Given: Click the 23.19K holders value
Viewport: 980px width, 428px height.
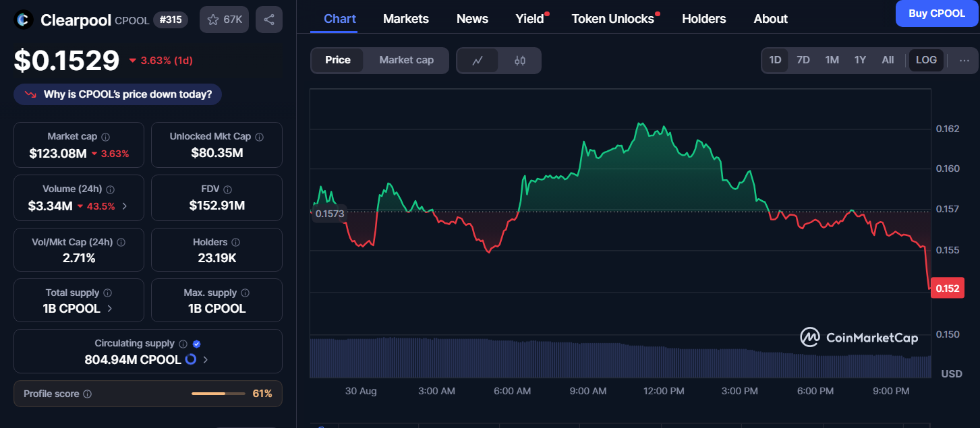Looking at the screenshot, I should [217, 257].
